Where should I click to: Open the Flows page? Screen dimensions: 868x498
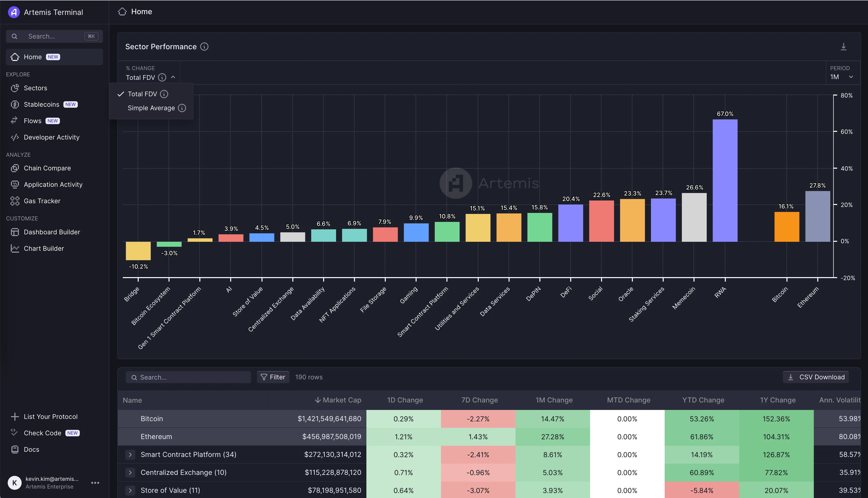33,121
